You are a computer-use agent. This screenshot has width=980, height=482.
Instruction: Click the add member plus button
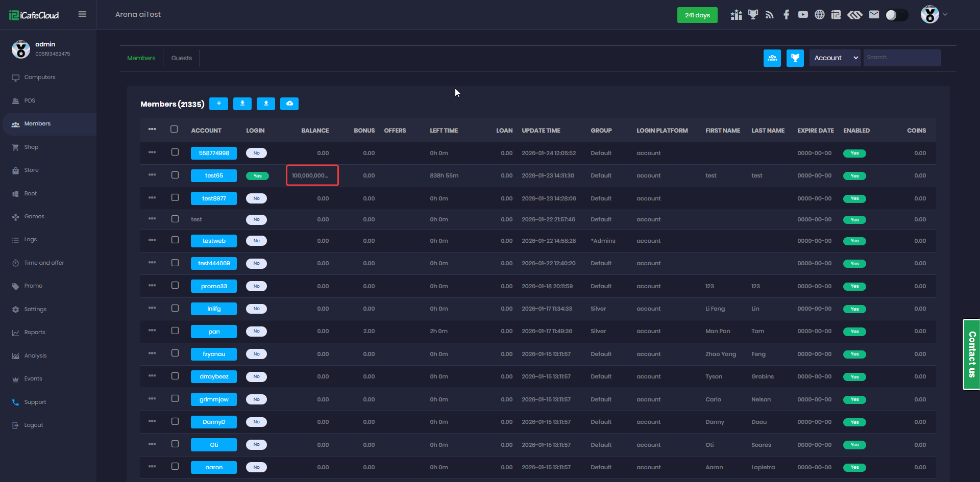pyautogui.click(x=218, y=104)
